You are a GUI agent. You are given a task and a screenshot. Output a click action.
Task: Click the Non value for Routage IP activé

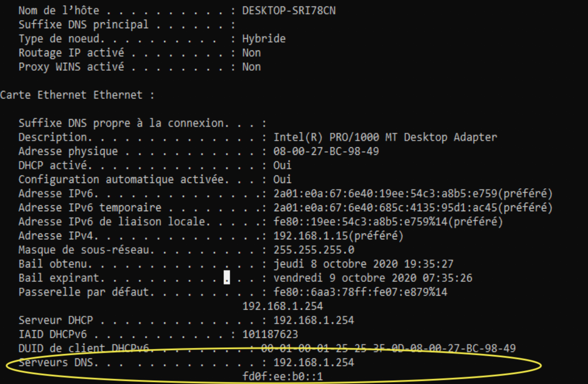pyautogui.click(x=251, y=52)
